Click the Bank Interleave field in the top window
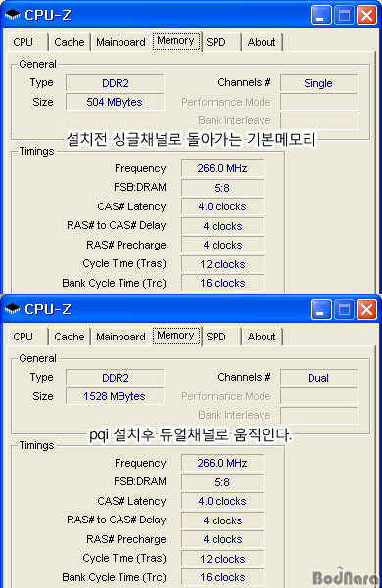 [319, 120]
